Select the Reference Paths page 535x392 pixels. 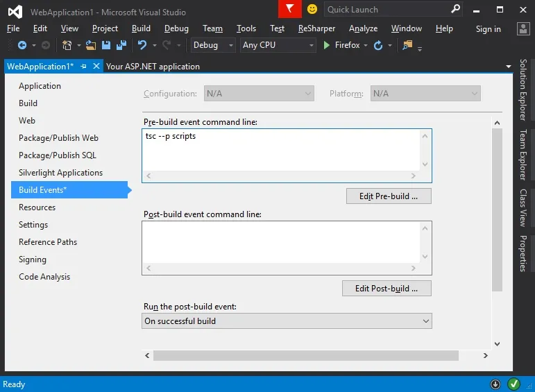coord(48,242)
